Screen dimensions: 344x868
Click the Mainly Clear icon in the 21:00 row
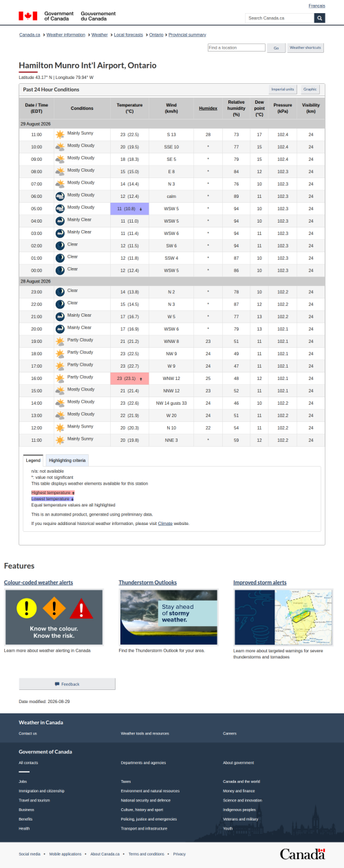pos(60,317)
